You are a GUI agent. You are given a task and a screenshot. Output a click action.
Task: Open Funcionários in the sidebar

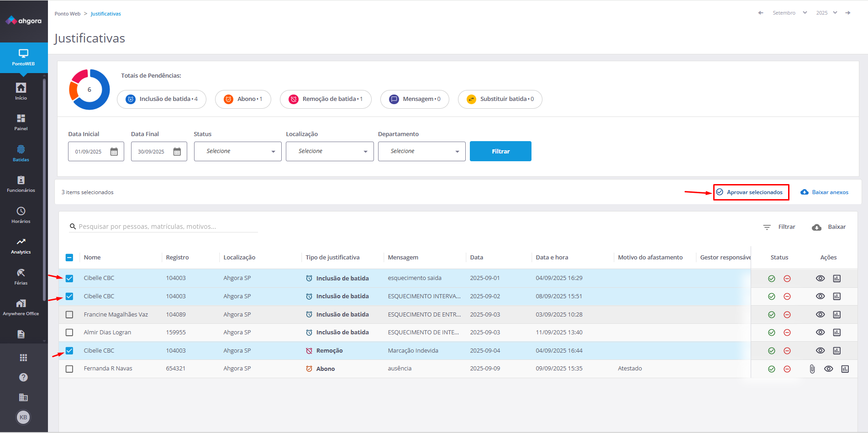[x=21, y=184]
